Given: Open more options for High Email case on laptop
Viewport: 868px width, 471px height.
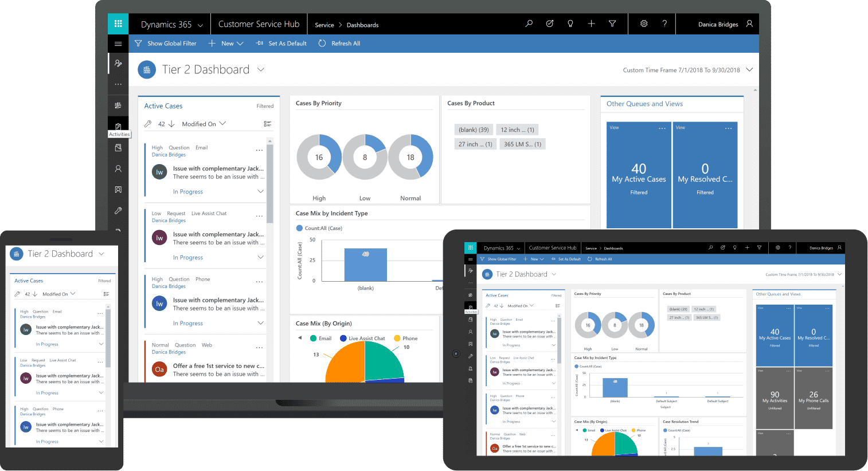Looking at the screenshot, I should [x=259, y=150].
